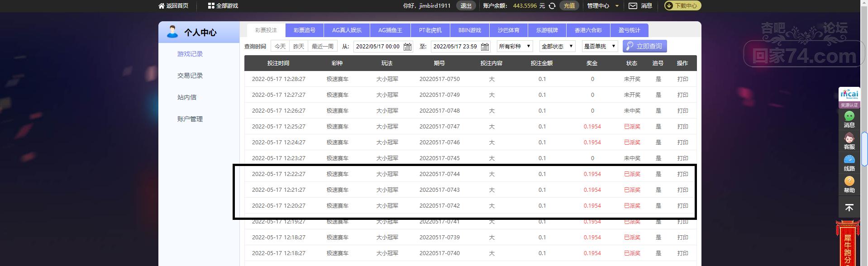Switch to the 彩票追号 tab

coord(304,30)
